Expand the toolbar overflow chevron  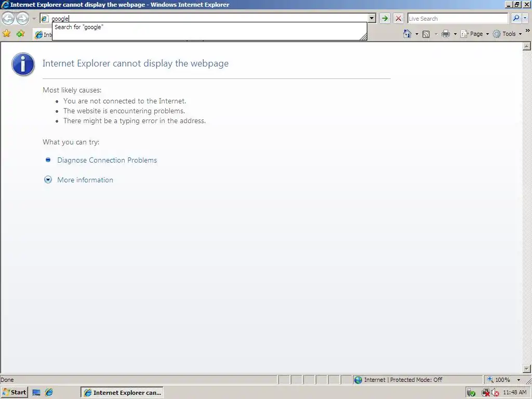pyautogui.click(x=528, y=31)
